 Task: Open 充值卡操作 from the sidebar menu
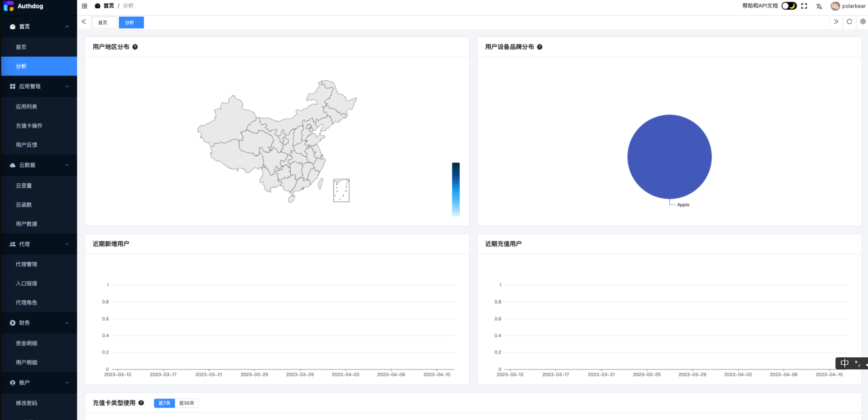tap(28, 125)
